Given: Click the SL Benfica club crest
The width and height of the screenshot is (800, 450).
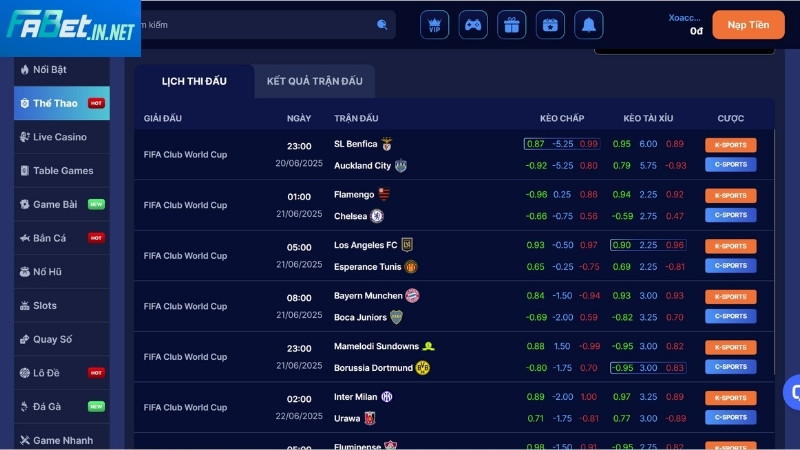Looking at the screenshot, I should click(387, 144).
